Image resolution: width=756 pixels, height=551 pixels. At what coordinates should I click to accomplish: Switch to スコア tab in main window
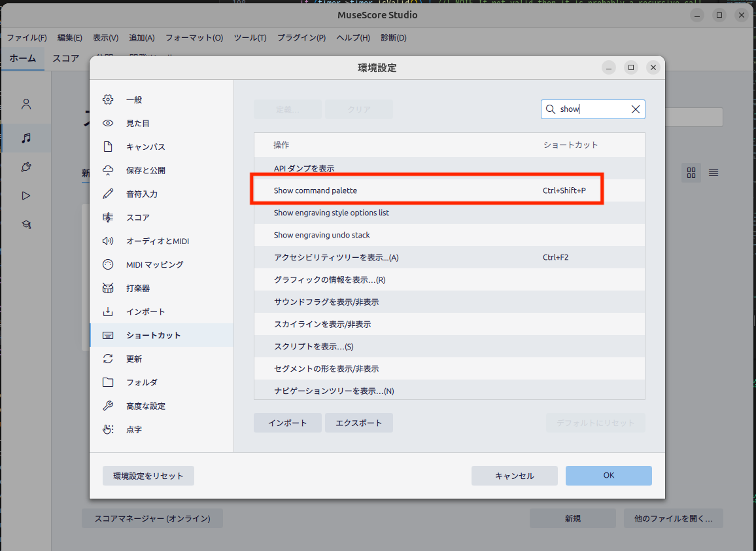(65, 58)
